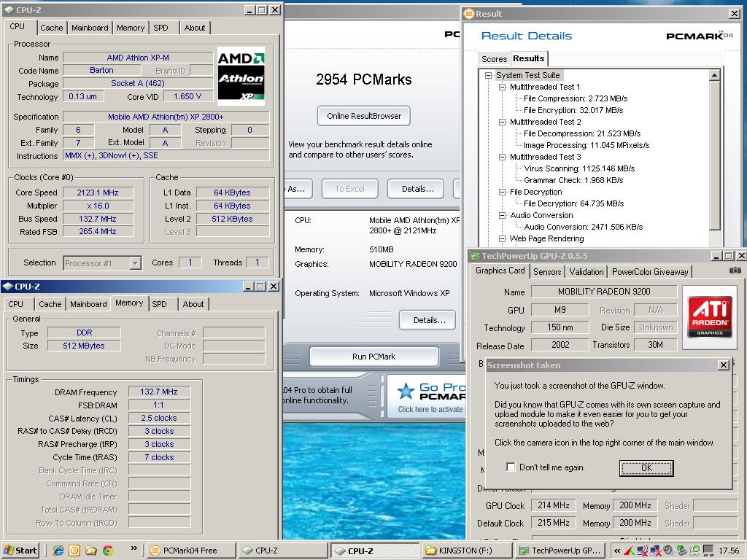This screenshot has height=560, width=747.
Task: Click the Result window title icon
Action: (x=469, y=13)
